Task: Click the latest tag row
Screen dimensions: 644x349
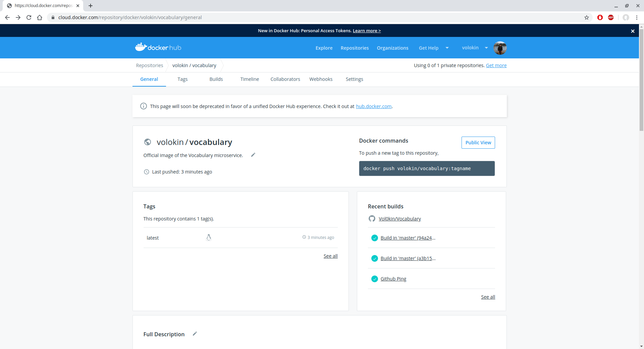Action: tap(240, 238)
